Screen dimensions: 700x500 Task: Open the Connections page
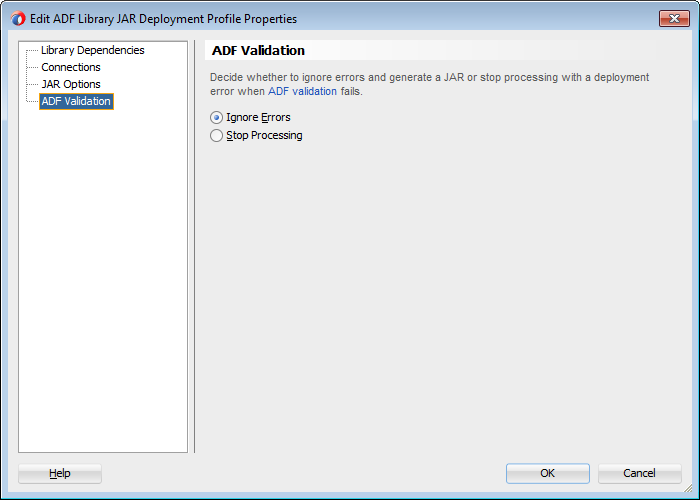coord(71,67)
